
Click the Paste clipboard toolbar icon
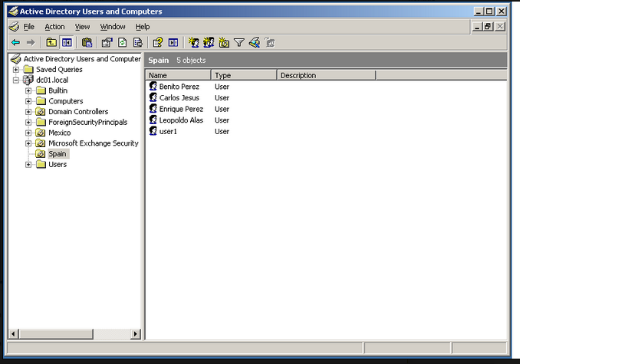(87, 42)
